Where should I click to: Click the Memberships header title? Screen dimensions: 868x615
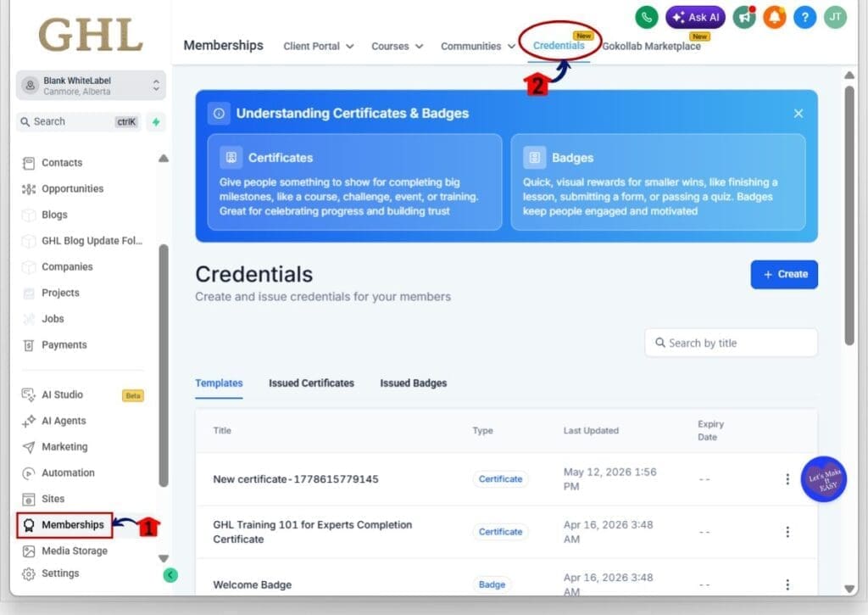tap(223, 46)
